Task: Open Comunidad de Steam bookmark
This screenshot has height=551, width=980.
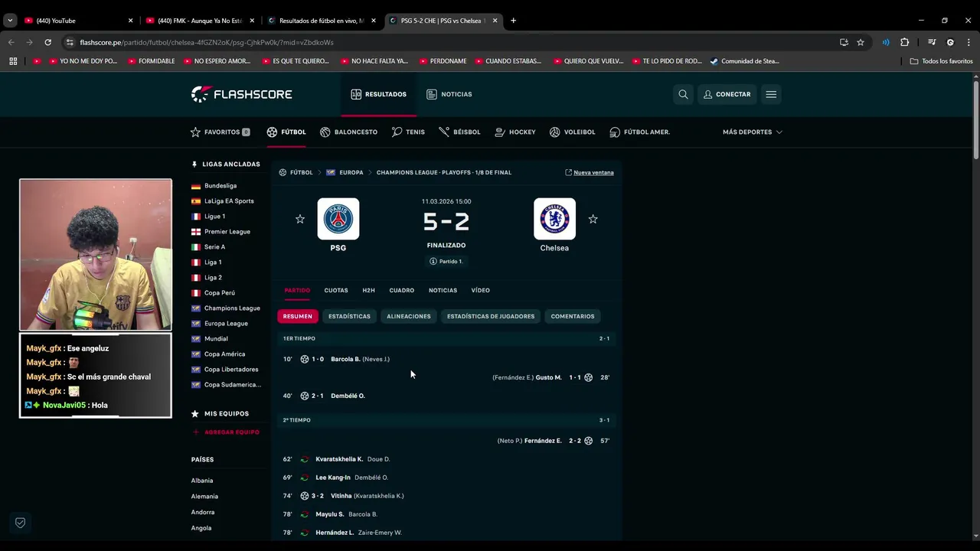Action: click(x=744, y=61)
